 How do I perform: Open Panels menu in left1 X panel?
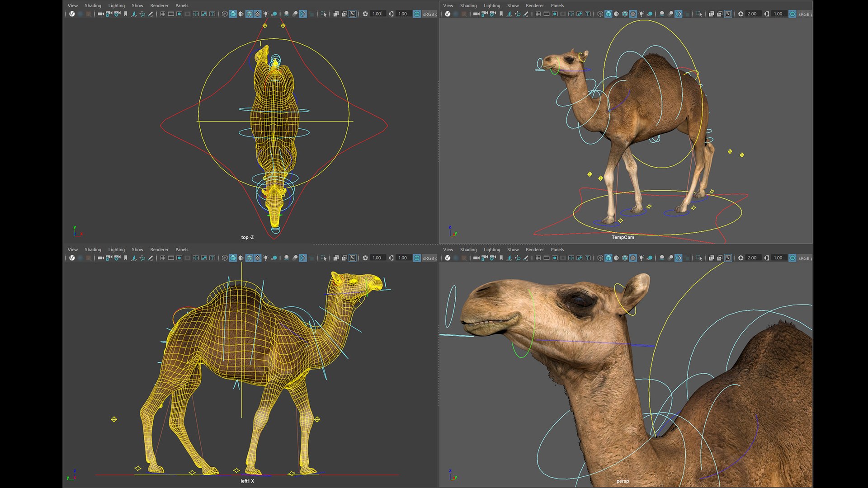(182, 249)
